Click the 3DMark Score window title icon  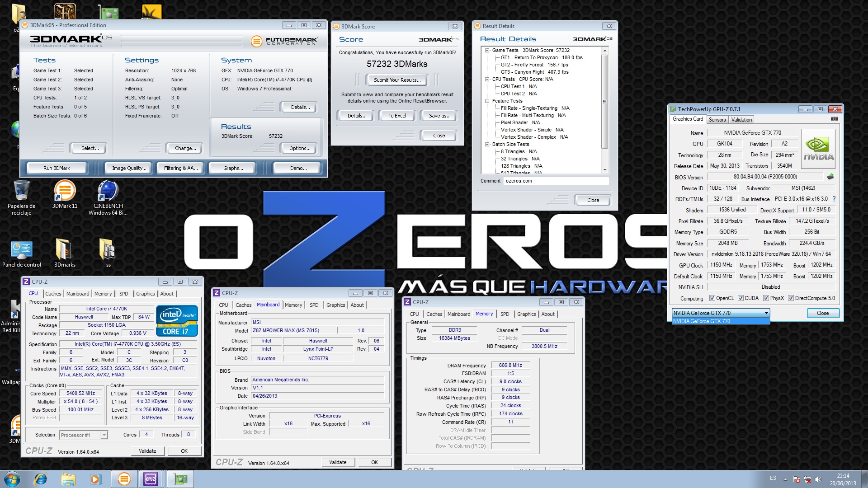tap(336, 26)
